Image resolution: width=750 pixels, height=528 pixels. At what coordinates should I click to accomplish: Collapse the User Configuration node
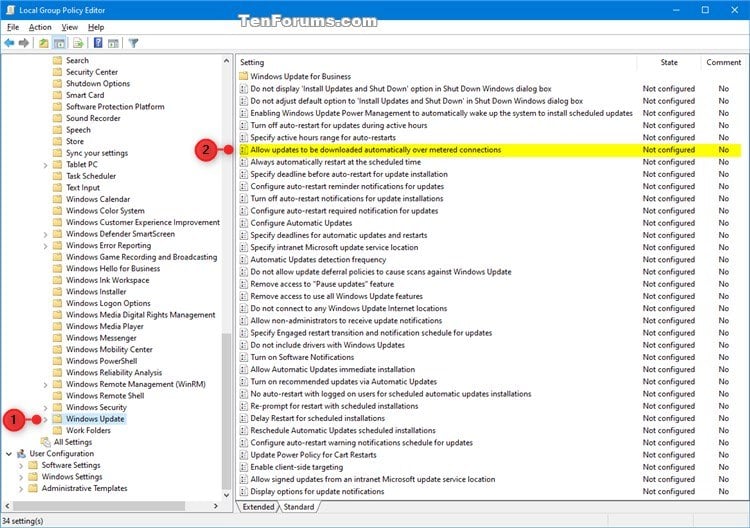tap(9, 453)
